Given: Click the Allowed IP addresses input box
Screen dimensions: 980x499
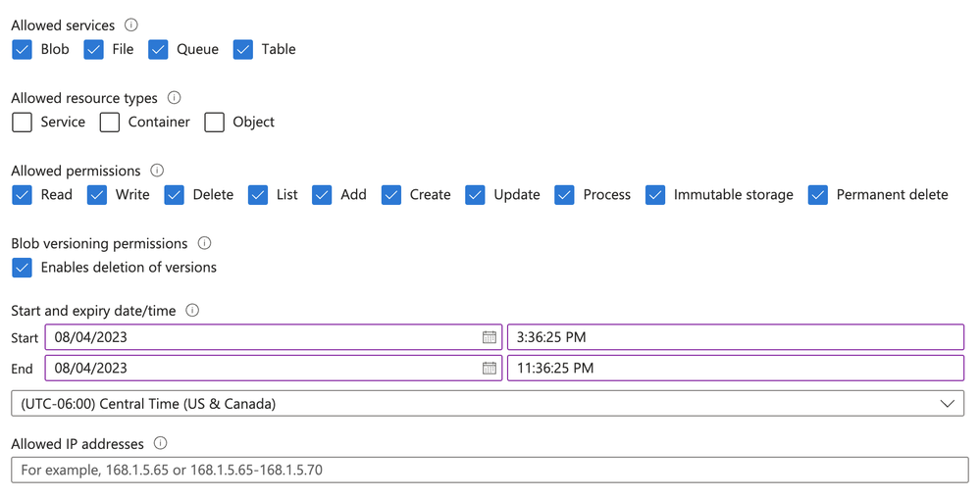Looking at the screenshot, I should (x=490, y=470).
